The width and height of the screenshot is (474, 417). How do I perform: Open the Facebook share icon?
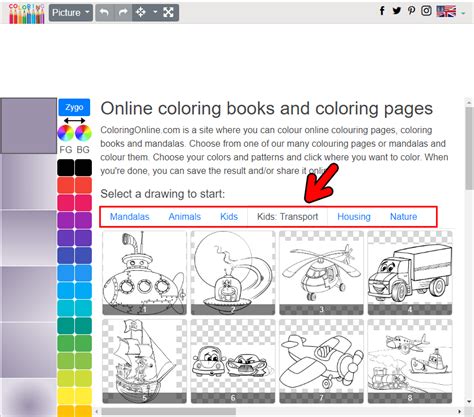coord(382,11)
